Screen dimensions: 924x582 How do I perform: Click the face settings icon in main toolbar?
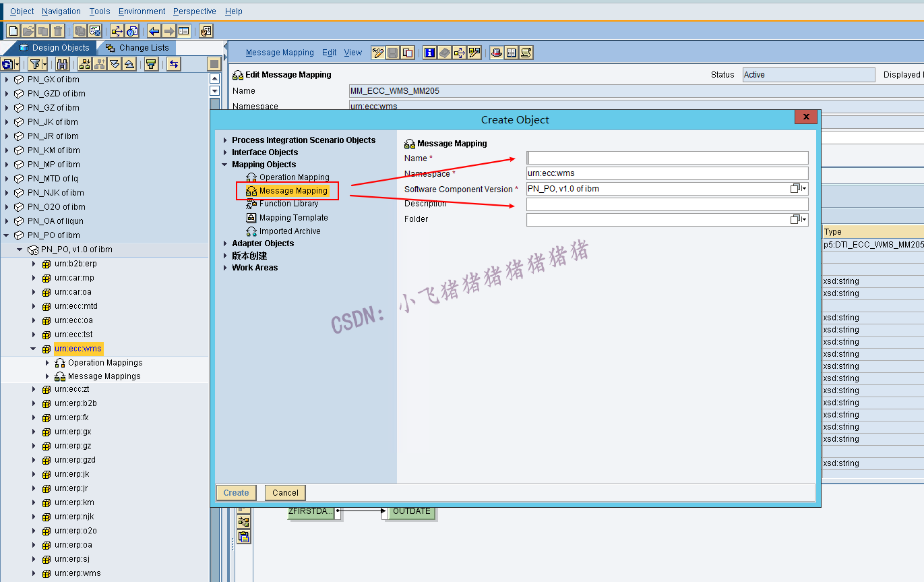coord(206,31)
